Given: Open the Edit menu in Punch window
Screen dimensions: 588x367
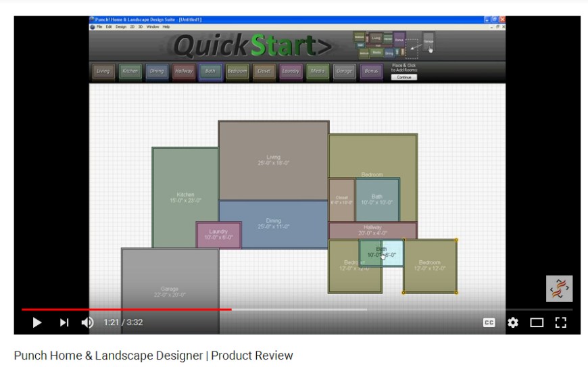Looking at the screenshot, I should coord(109,27).
